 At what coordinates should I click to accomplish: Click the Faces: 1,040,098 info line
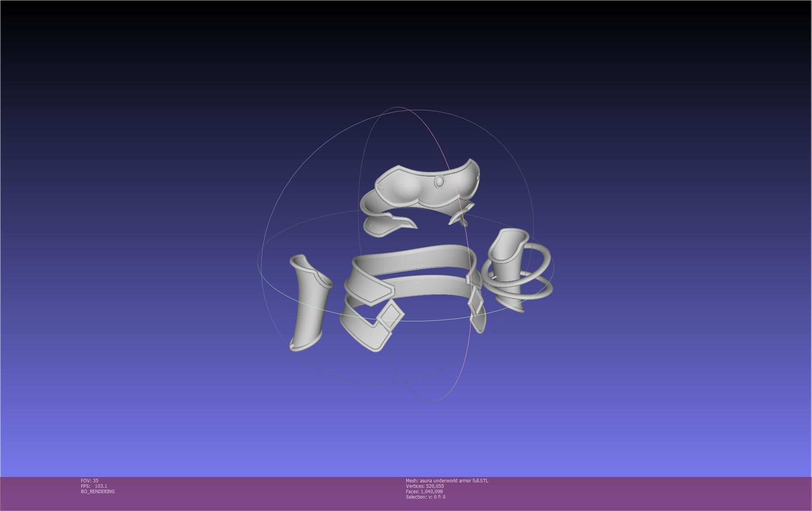pos(424,491)
